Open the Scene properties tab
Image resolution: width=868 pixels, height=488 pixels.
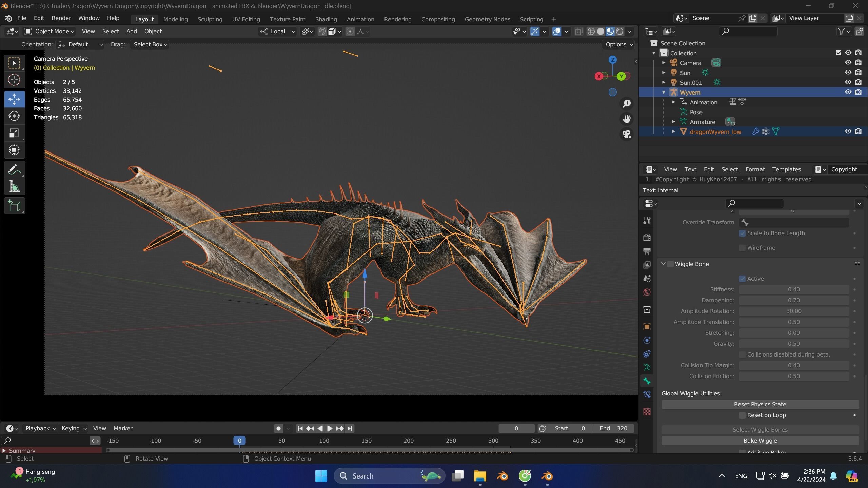647,279
